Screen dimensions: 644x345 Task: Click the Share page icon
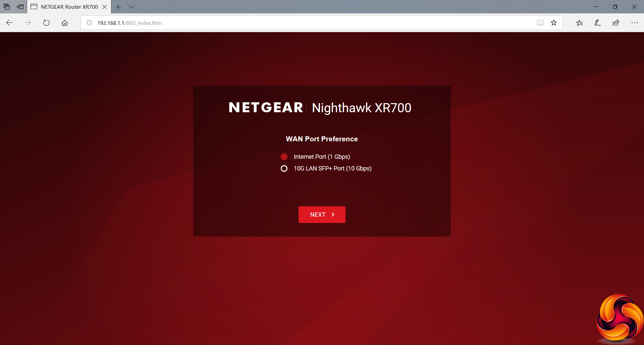pos(616,23)
